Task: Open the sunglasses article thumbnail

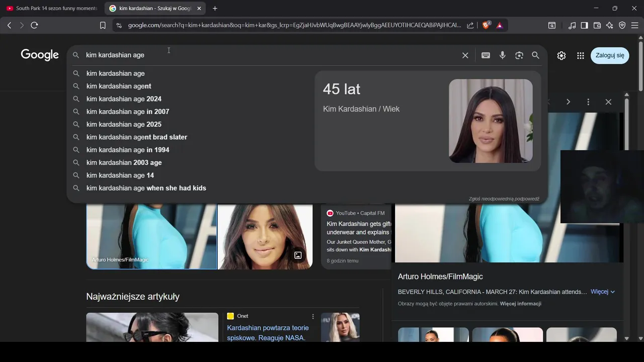Action: 152,327
